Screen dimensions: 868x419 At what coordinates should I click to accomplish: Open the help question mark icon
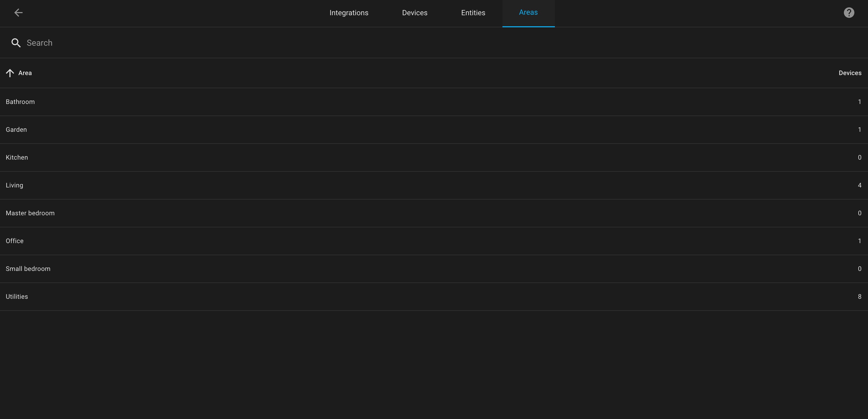coord(849,13)
